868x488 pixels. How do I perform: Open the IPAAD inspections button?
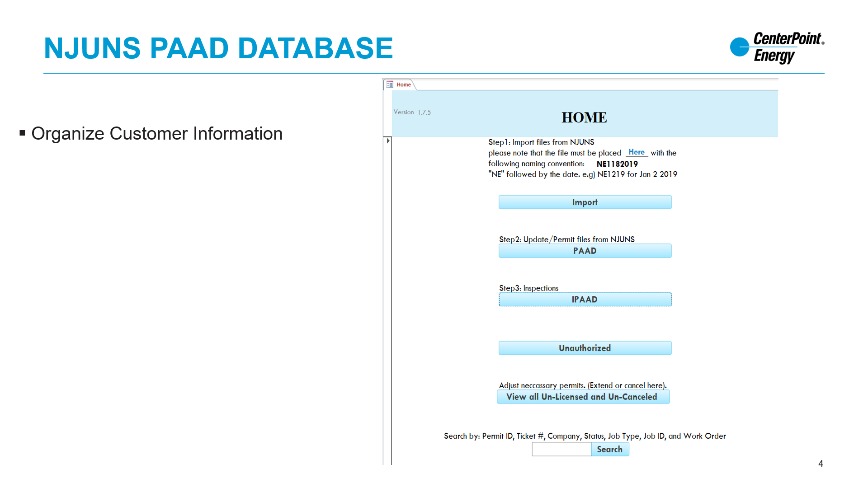(x=585, y=300)
